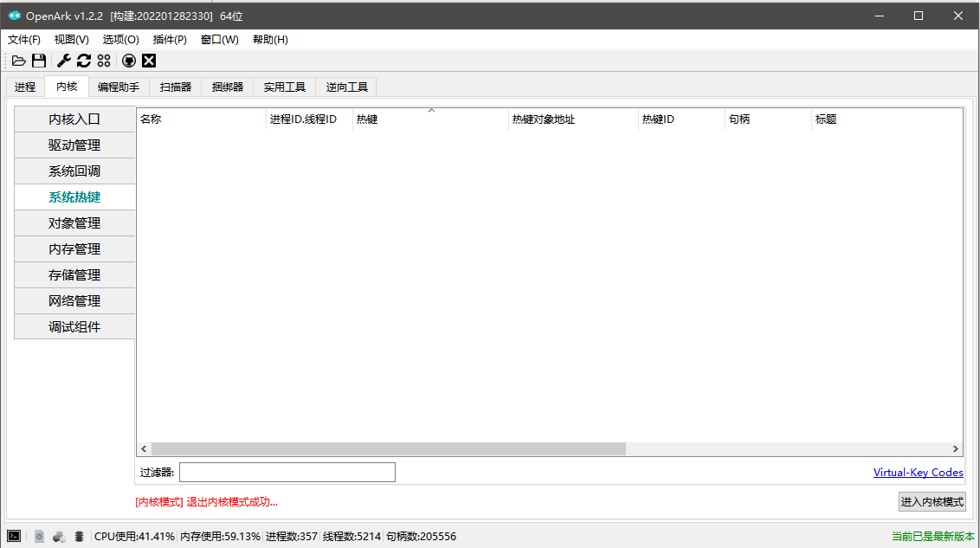Maximize the OpenArk window
The width and height of the screenshot is (980, 548).
pos(919,16)
